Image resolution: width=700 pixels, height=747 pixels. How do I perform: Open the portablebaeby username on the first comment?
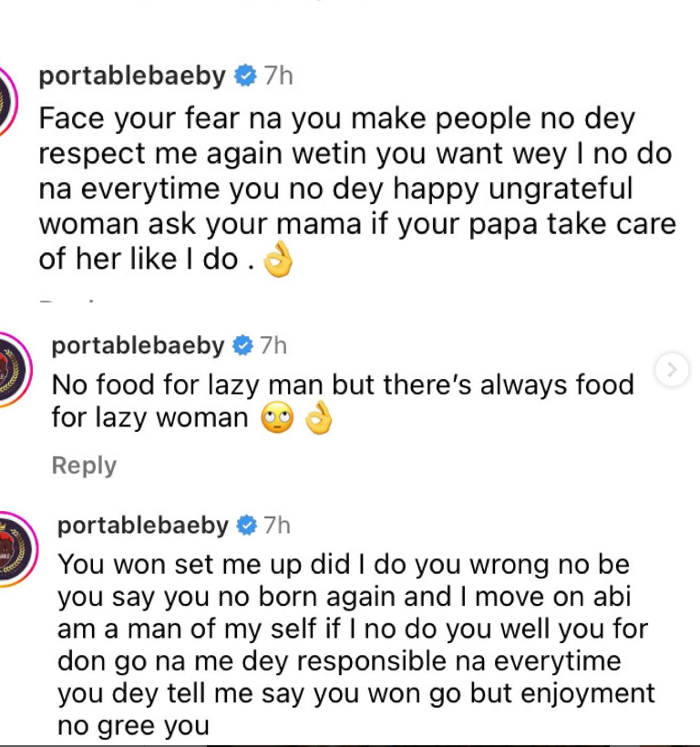pyautogui.click(x=134, y=77)
